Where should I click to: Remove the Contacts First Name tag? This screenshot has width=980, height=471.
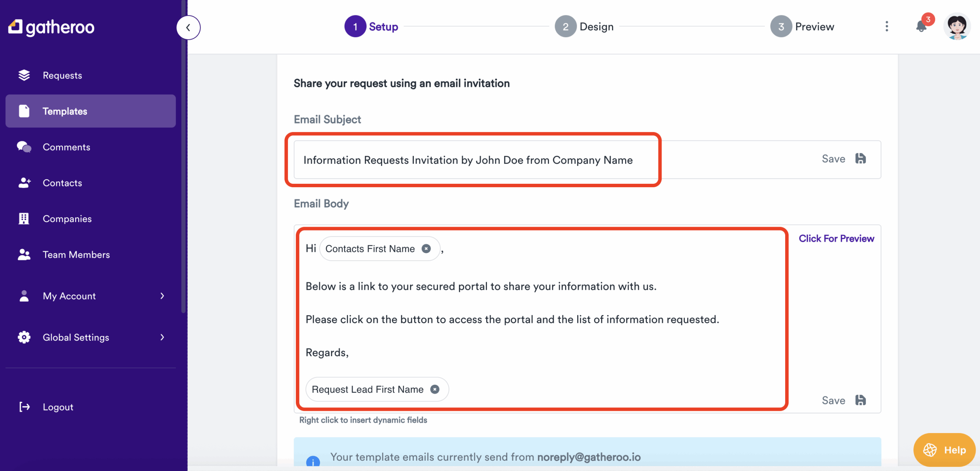pos(426,249)
